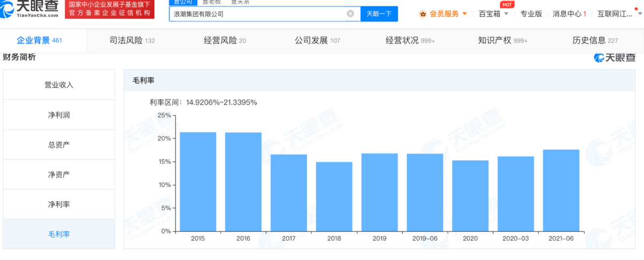Switch to the 历史信息 tab
The height and width of the screenshot is (260, 644).
pos(595,40)
